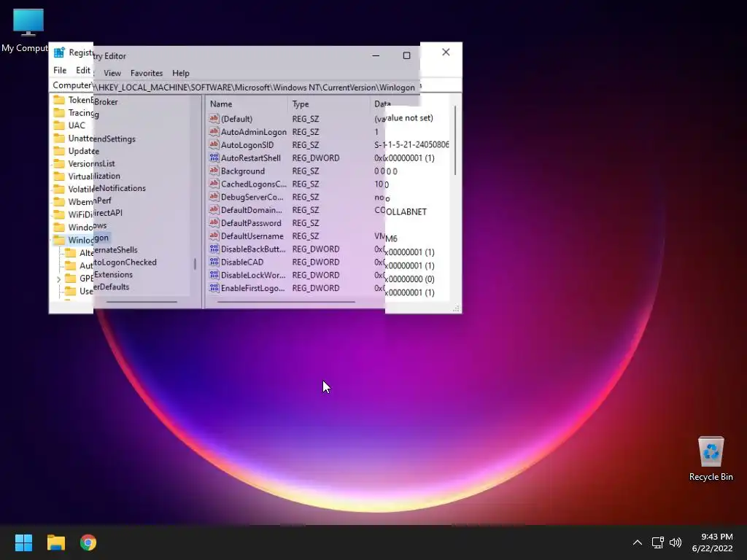Viewport: 747px width, 560px height.
Task: Expand the GPExtensions subkey arrow
Action: (x=58, y=279)
